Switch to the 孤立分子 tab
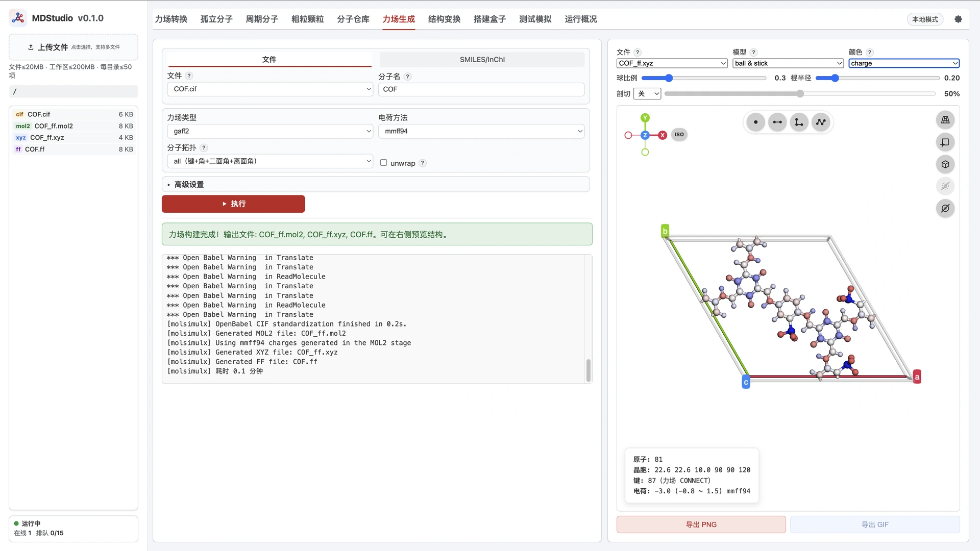 [216, 19]
